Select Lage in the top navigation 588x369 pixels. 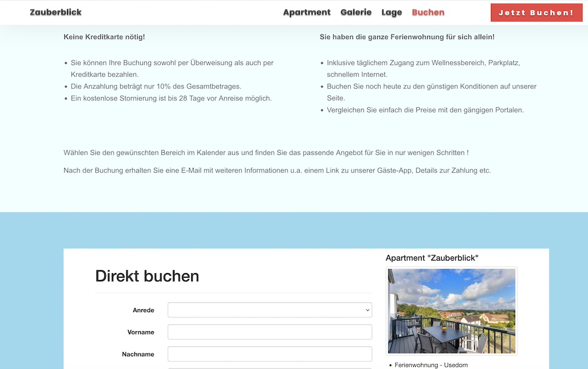(x=392, y=12)
